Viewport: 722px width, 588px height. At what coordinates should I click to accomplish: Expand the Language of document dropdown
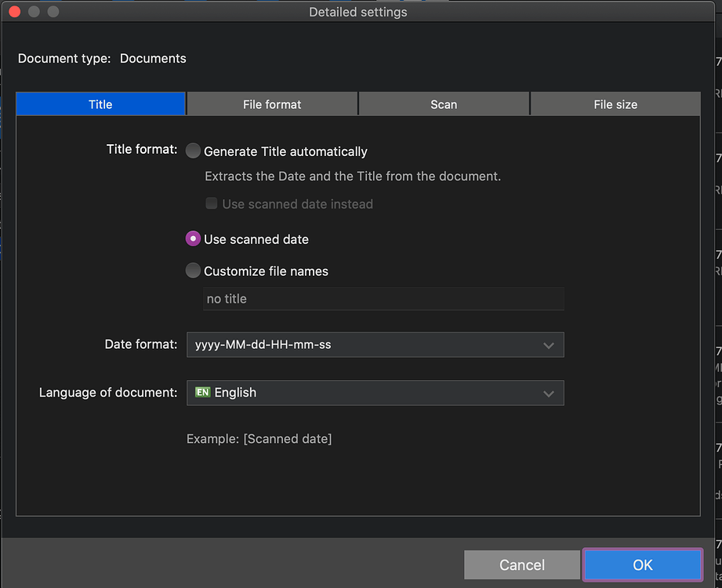pos(375,393)
